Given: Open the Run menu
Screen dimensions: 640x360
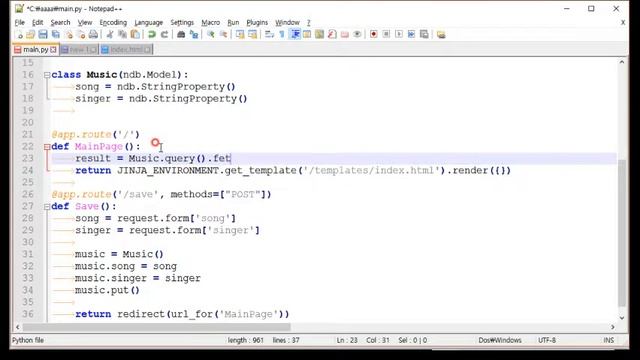Looking at the screenshot, I should 233,22.
